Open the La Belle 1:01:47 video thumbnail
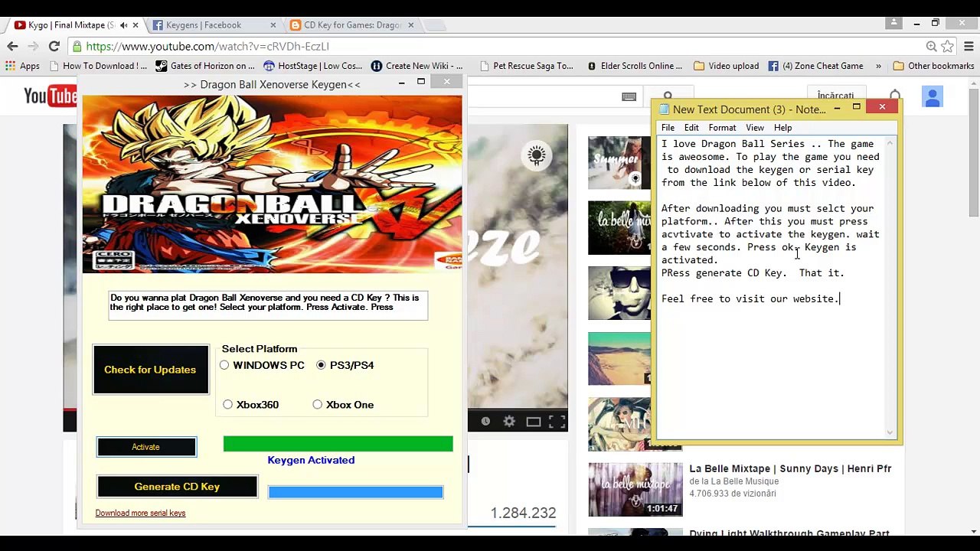980x551 pixels. coord(635,489)
